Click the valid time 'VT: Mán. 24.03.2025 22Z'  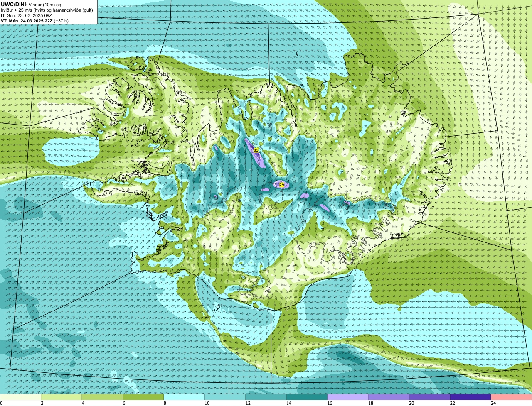(26, 20)
